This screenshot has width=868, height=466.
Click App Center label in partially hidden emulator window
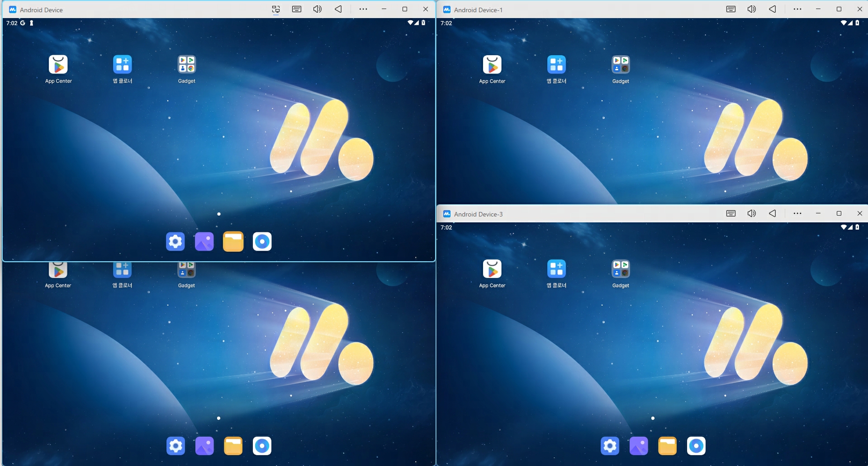point(58,286)
